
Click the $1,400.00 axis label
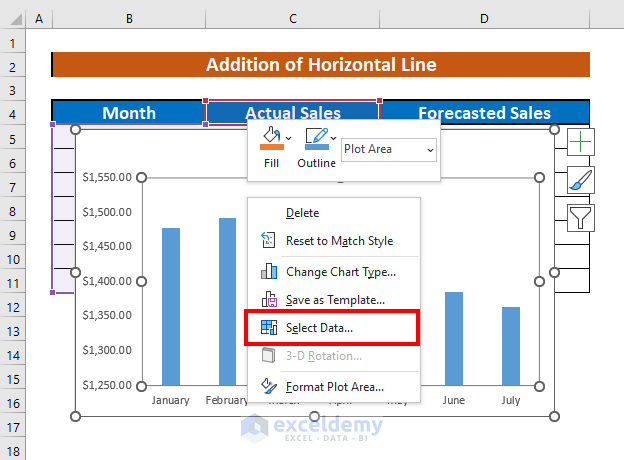tap(107, 281)
